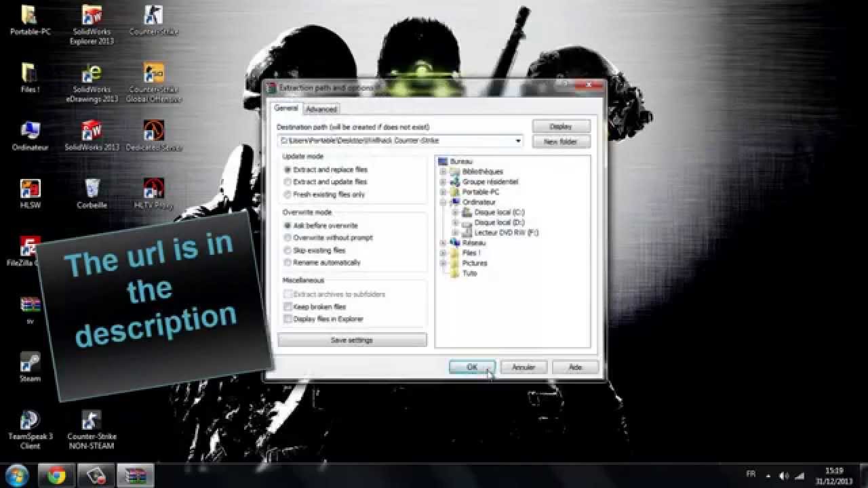The height and width of the screenshot is (488, 868).
Task: Close the Extraction path and options dialog
Action: [589, 85]
